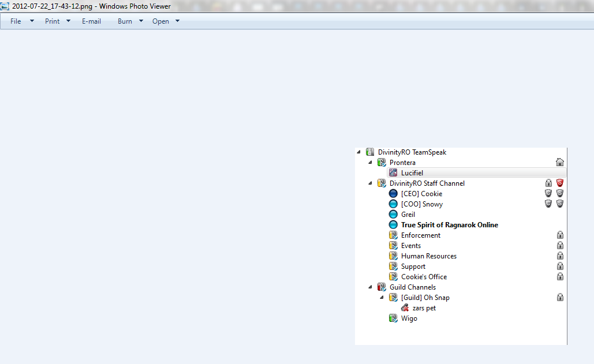Click the Lucifiel user avatar icon
594x364 pixels.
pos(393,173)
